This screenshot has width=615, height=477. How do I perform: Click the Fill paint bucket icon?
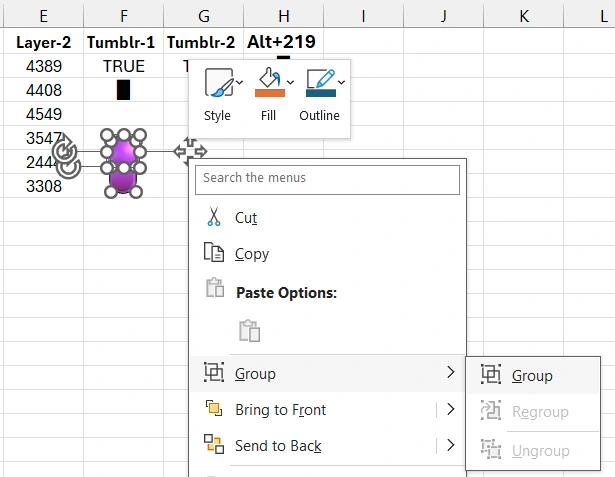point(268,82)
